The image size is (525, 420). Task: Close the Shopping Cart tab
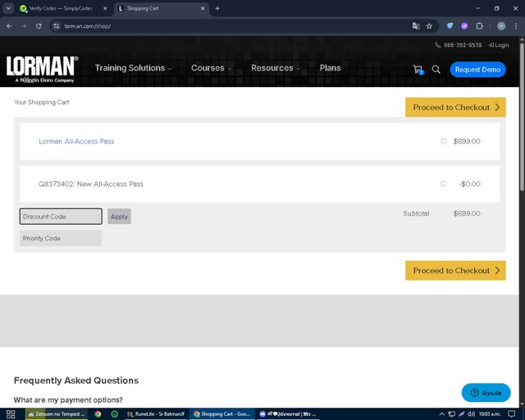[x=203, y=8]
